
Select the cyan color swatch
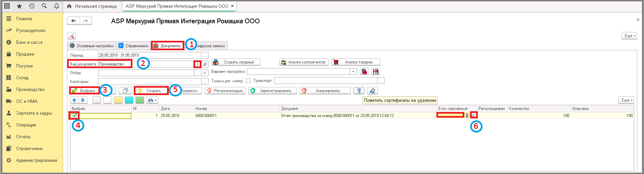coord(129,100)
